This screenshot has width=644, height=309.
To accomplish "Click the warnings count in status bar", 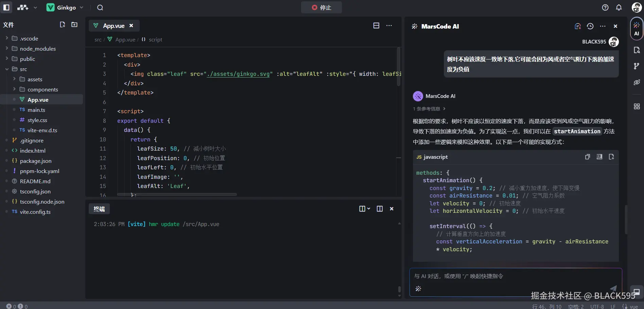I will click(x=23, y=306).
